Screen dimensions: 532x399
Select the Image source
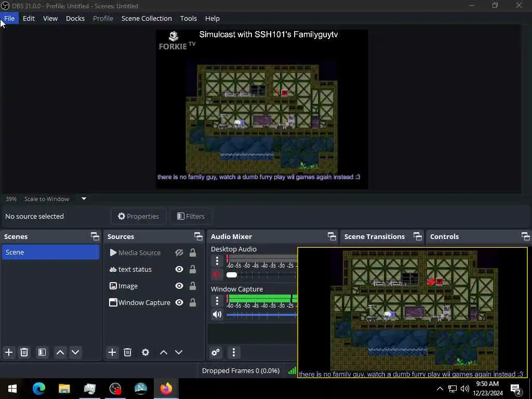click(154, 286)
